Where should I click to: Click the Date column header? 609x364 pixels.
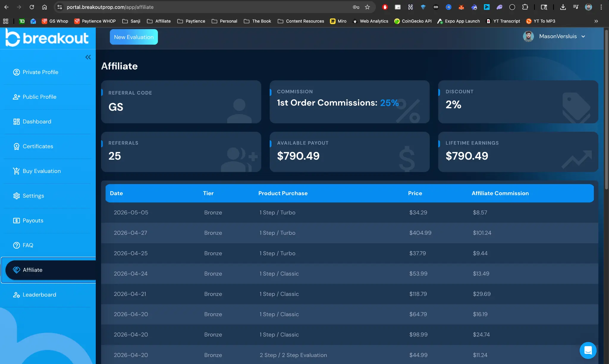click(116, 193)
